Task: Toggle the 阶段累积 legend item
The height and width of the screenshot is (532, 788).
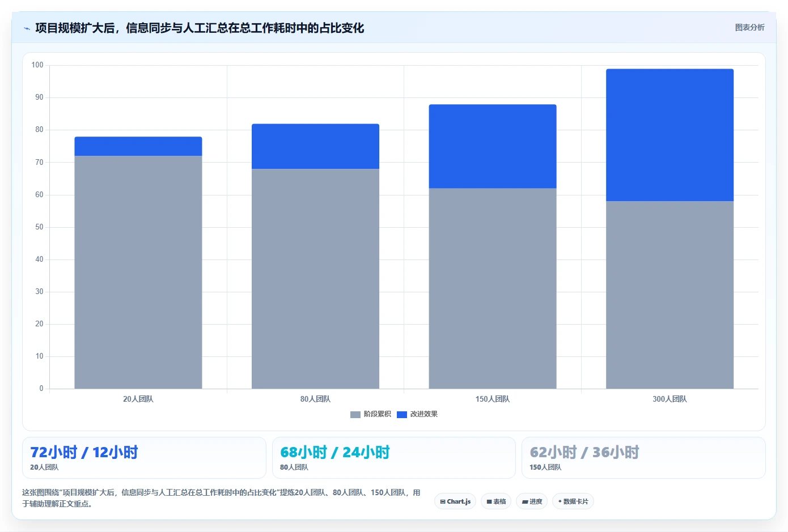Action: tap(371, 414)
